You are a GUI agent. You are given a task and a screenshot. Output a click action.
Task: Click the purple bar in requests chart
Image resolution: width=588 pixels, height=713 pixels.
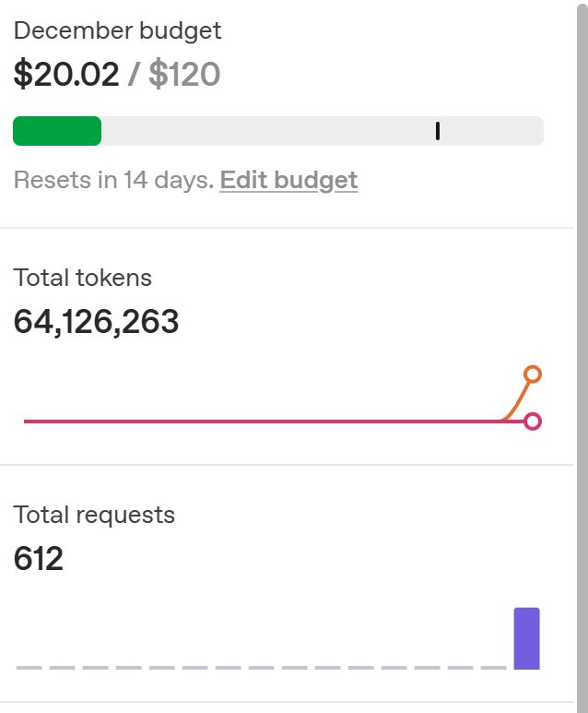[526, 638]
